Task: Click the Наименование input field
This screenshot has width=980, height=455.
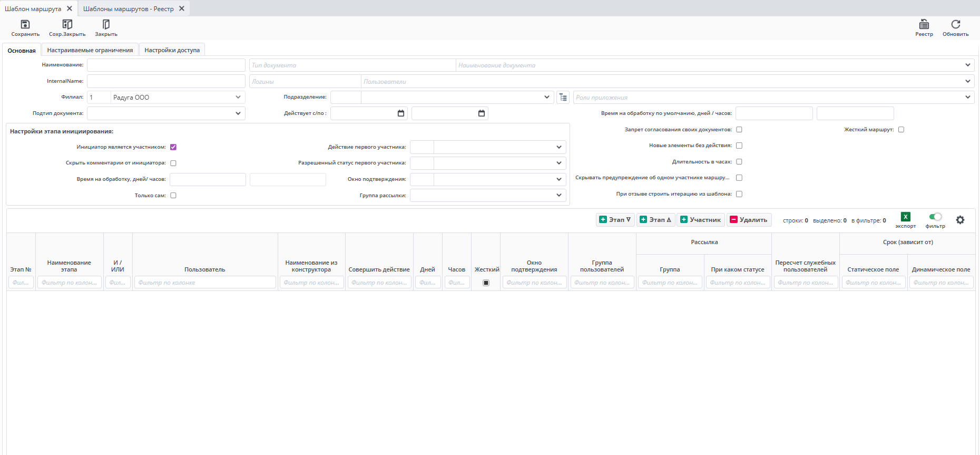Action: 166,65
